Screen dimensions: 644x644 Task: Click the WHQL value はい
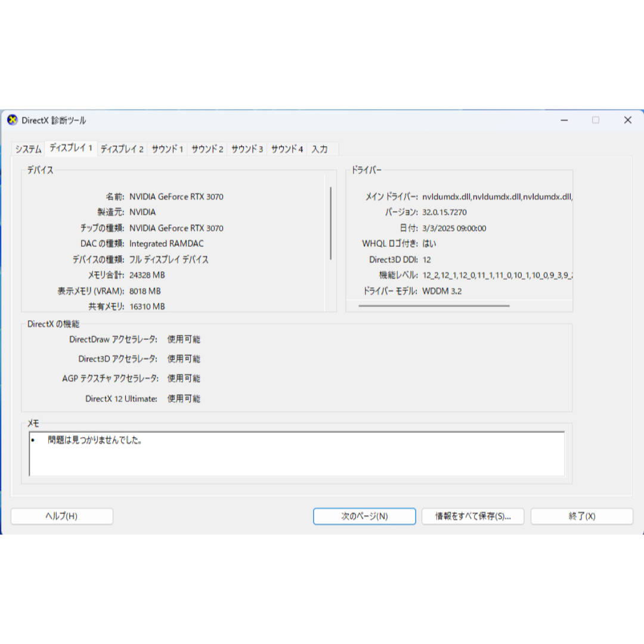pos(429,243)
